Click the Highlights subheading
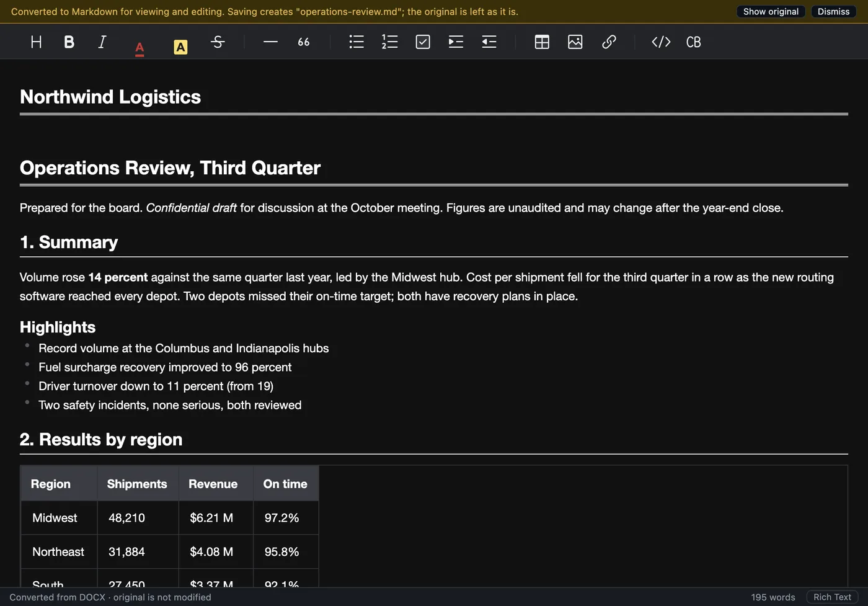 click(58, 328)
